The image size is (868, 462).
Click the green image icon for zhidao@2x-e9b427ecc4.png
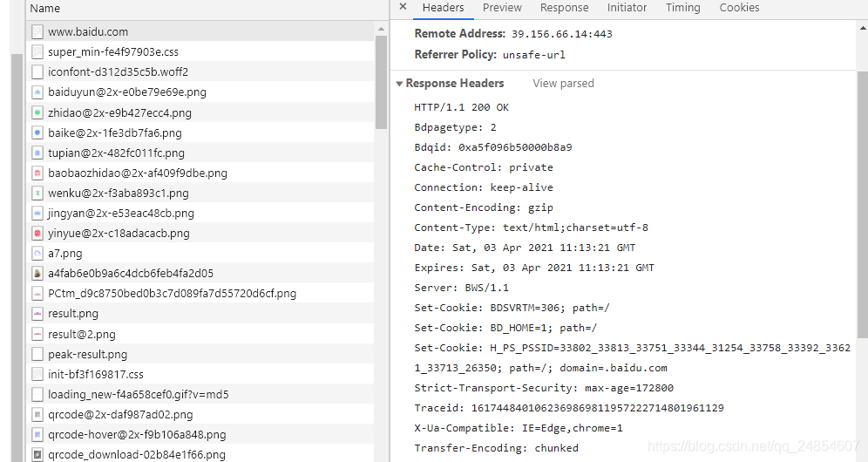(x=37, y=112)
